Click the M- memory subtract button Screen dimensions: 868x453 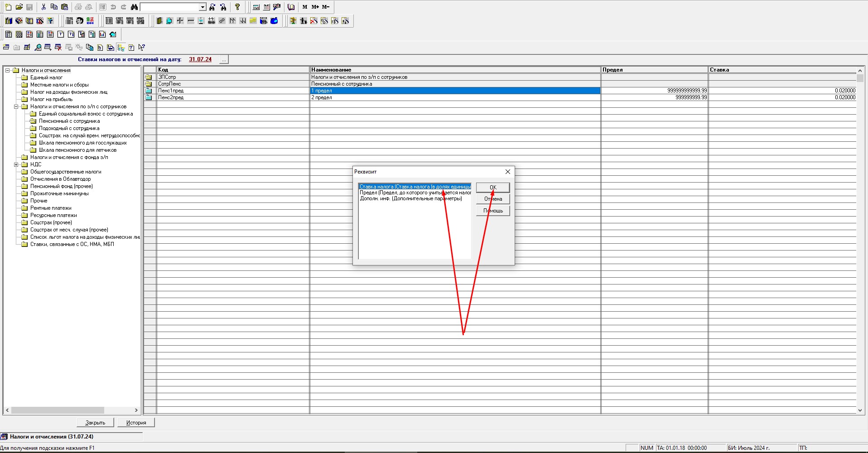(326, 7)
